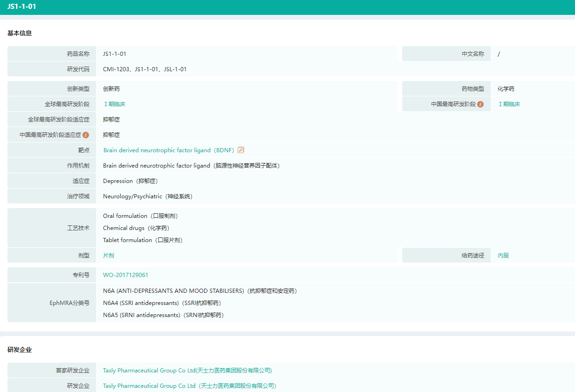Open Ⅰ期临床 link in 中国最高研发阶段 row
The image size is (575, 392).
[x=509, y=104]
